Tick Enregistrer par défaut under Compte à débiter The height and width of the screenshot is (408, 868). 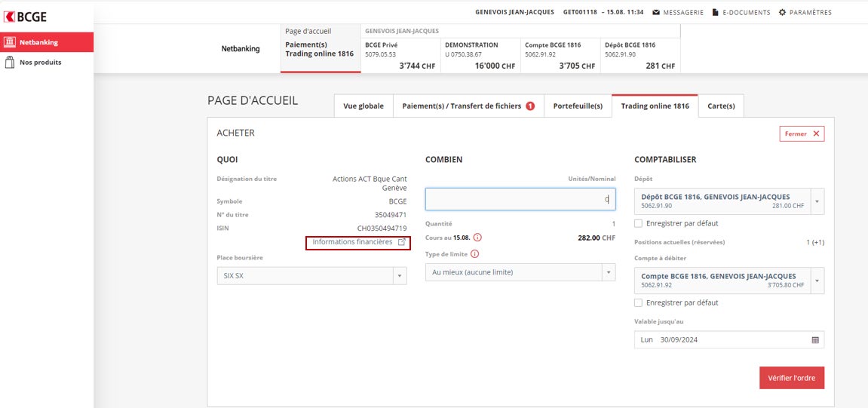click(638, 303)
